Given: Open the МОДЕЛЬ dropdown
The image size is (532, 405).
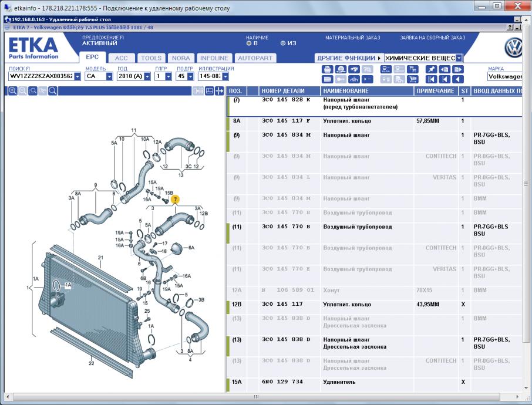Looking at the screenshot, I should 109,76.
